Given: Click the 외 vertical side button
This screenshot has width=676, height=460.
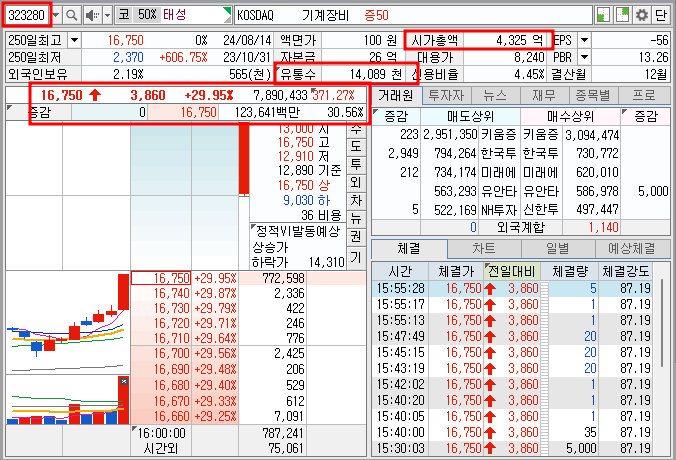Looking at the screenshot, I should [356, 182].
